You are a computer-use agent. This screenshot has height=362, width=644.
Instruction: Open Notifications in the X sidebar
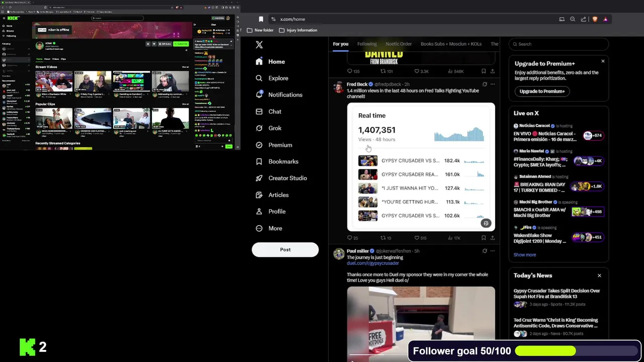point(279,95)
